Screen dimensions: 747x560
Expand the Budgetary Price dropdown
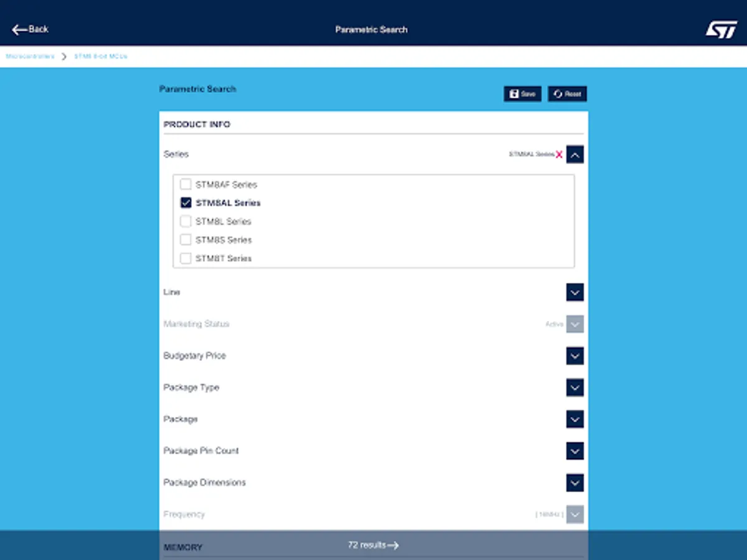[x=575, y=356]
